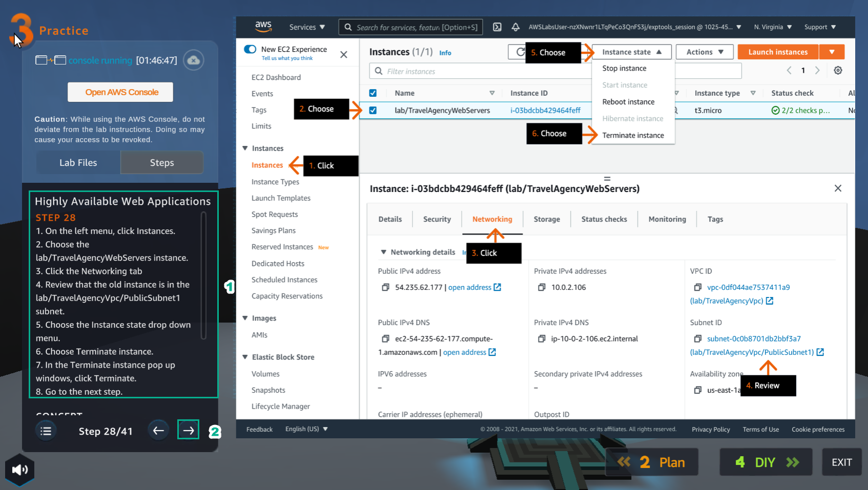The width and height of the screenshot is (868, 490).
Task: Collapse the Networking details expander
Action: [383, 252]
